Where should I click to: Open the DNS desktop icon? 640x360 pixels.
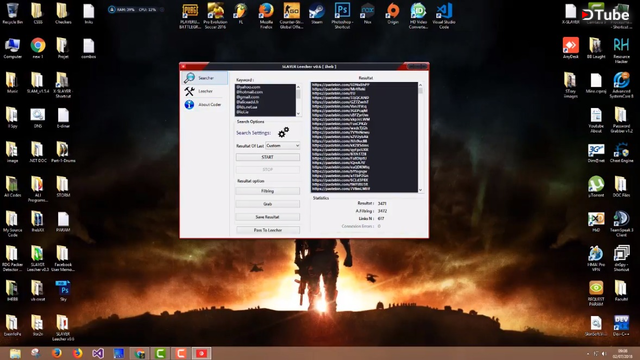[38, 118]
